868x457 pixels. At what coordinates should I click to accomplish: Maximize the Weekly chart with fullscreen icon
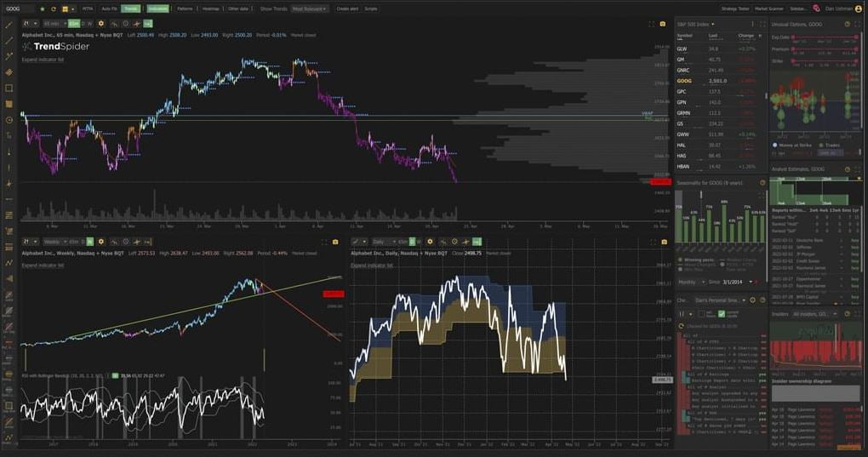324,242
